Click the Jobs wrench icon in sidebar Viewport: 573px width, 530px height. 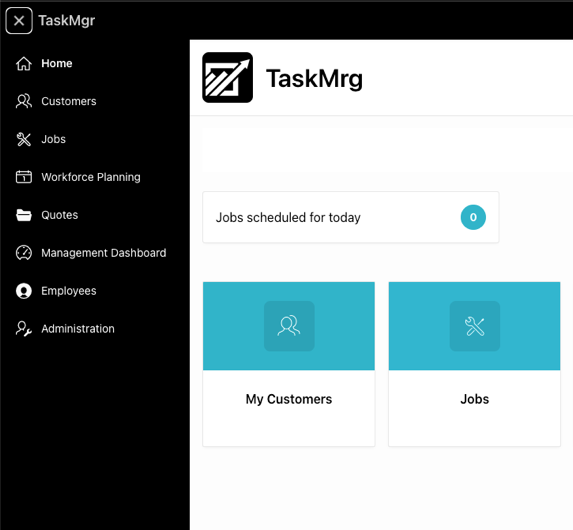click(24, 139)
